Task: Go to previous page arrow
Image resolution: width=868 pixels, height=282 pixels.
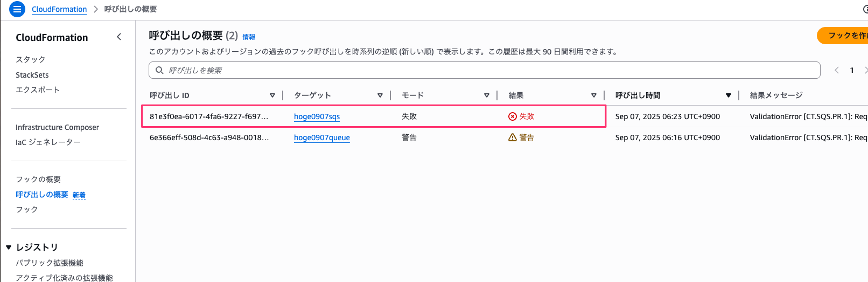Action: coord(837,70)
